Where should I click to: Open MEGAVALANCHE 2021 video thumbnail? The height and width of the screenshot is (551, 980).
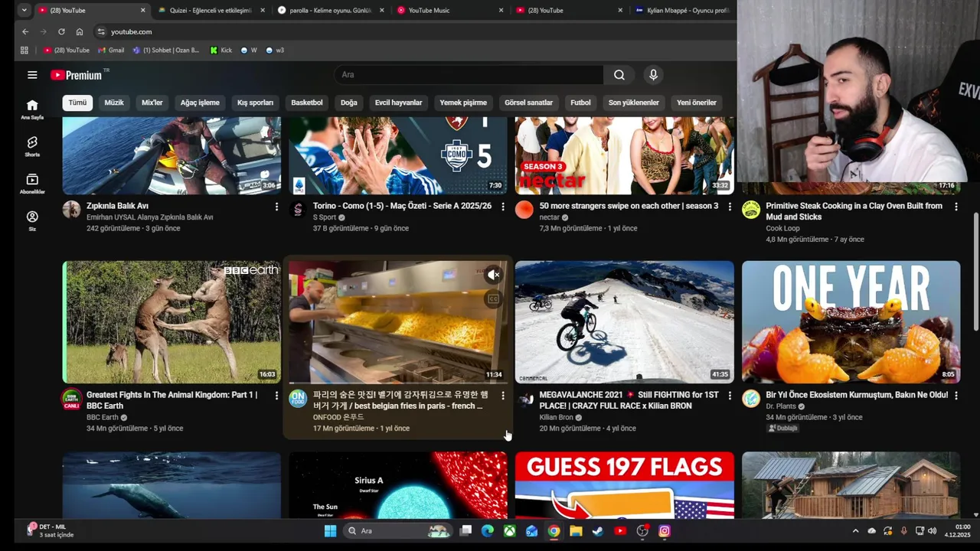tap(625, 322)
